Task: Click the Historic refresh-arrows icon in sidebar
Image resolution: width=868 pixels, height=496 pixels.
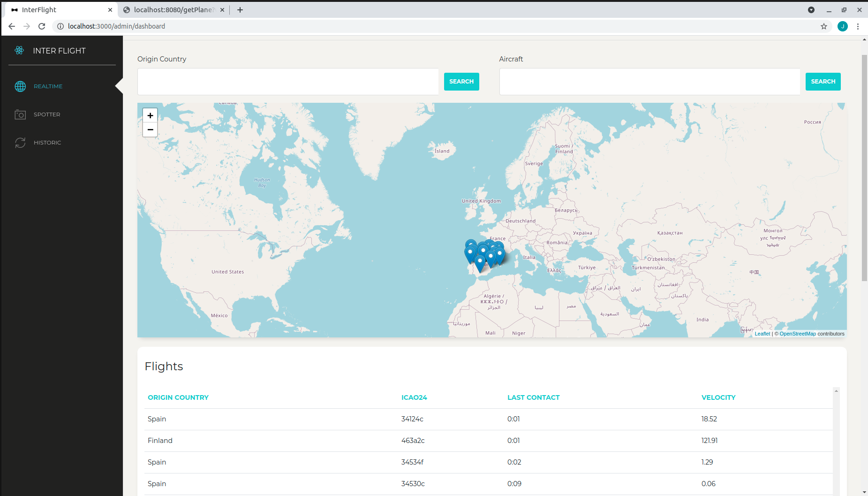Action: click(x=20, y=143)
